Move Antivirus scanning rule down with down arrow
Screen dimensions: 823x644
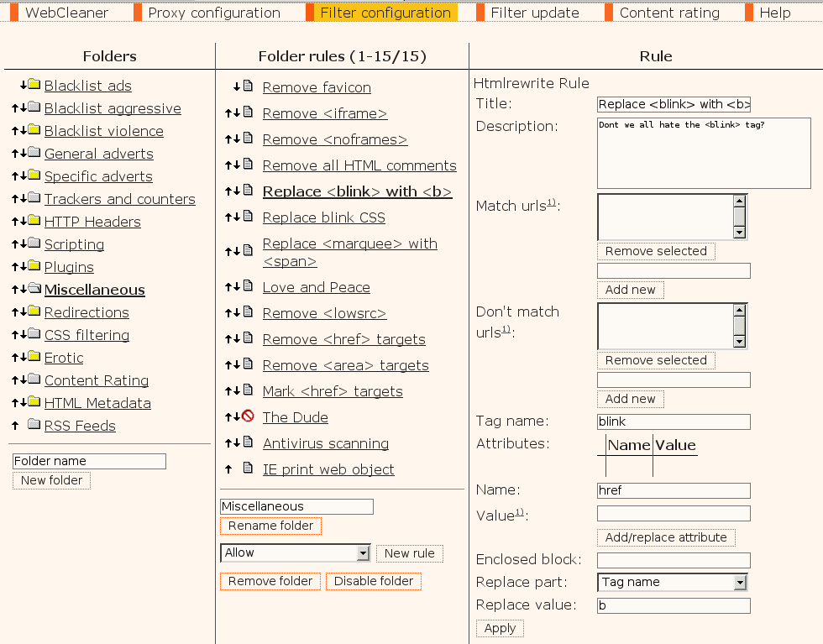[x=237, y=443]
